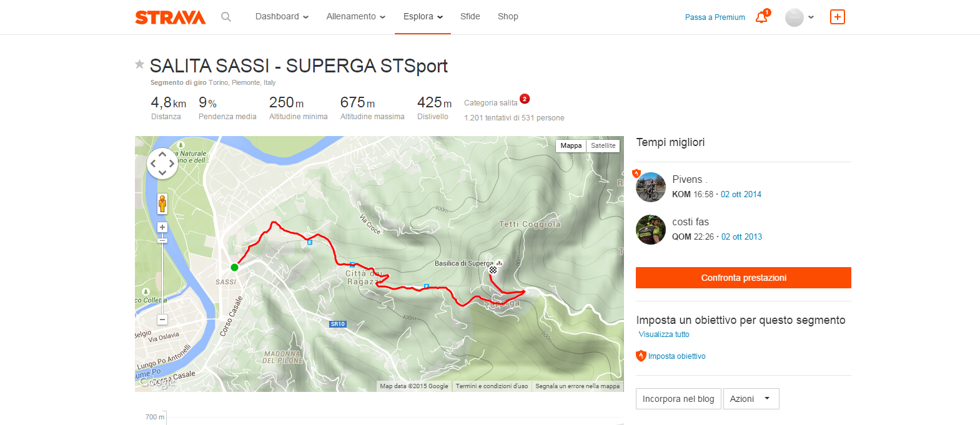Click the map pan control
Viewport: 980px width, 425px height.
[162, 164]
